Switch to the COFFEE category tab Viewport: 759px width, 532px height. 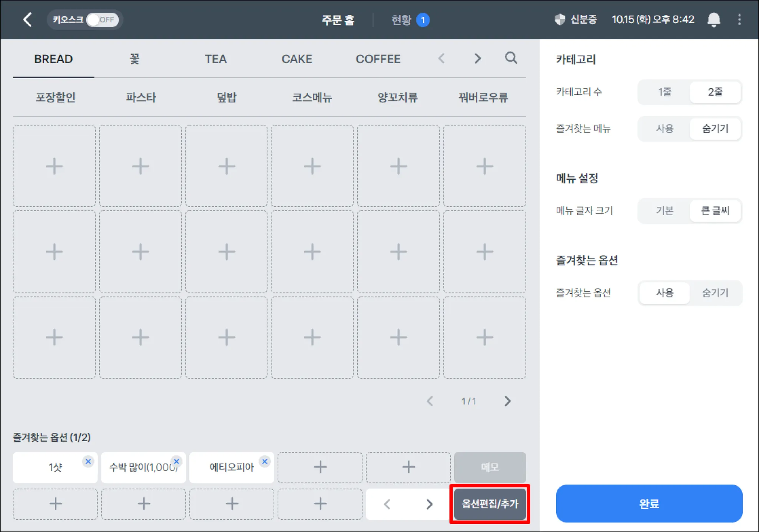pos(378,59)
